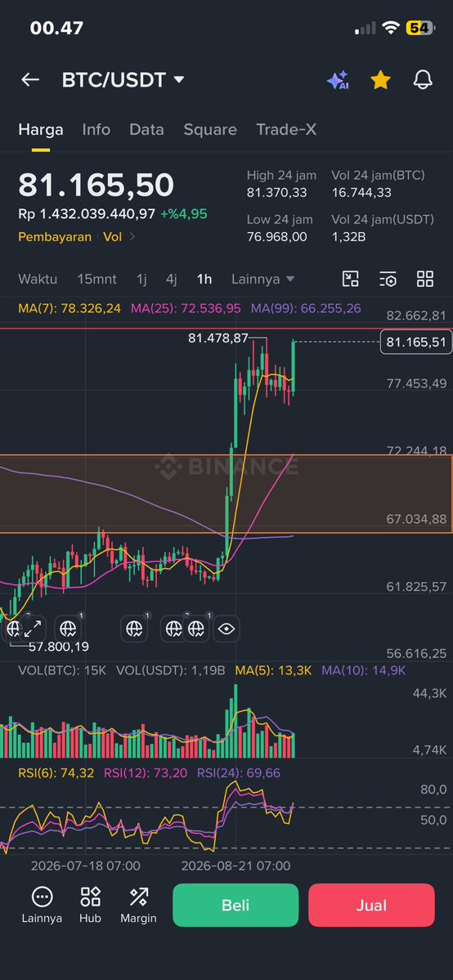The width and height of the screenshot is (453, 980).
Task: Select the Waktu chart mode
Action: pyautogui.click(x=38, y=279)
